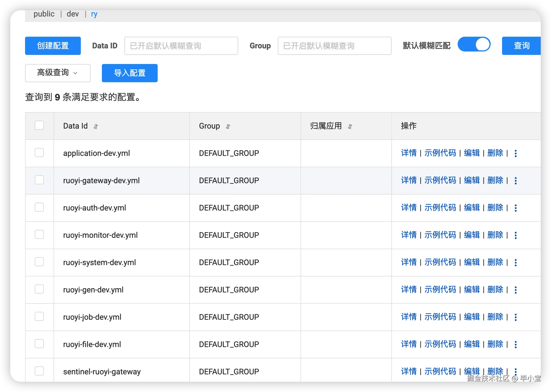This screenshot has height=392, width=551.
Task: Open more actions menu for ruoyi-system-dev.yml
Action: pyautogui.click(x=516, y=262)
